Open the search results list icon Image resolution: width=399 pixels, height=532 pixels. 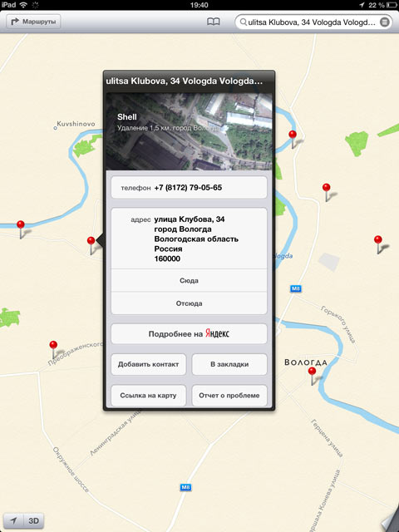point(384,22)
